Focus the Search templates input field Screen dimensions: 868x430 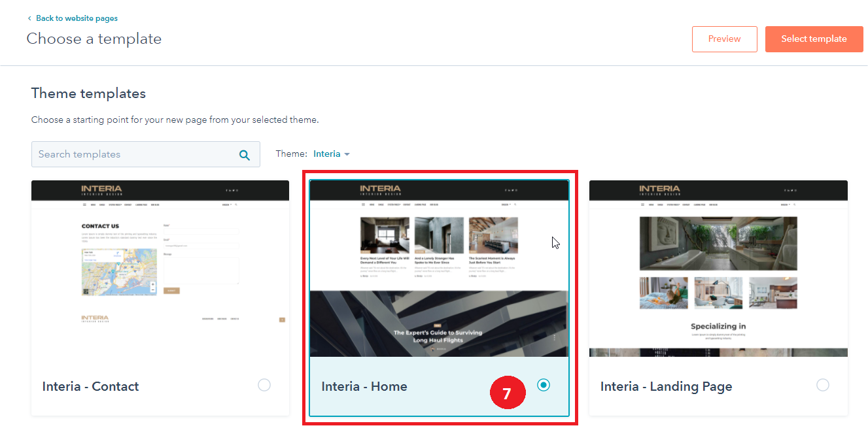pos(134,155)
